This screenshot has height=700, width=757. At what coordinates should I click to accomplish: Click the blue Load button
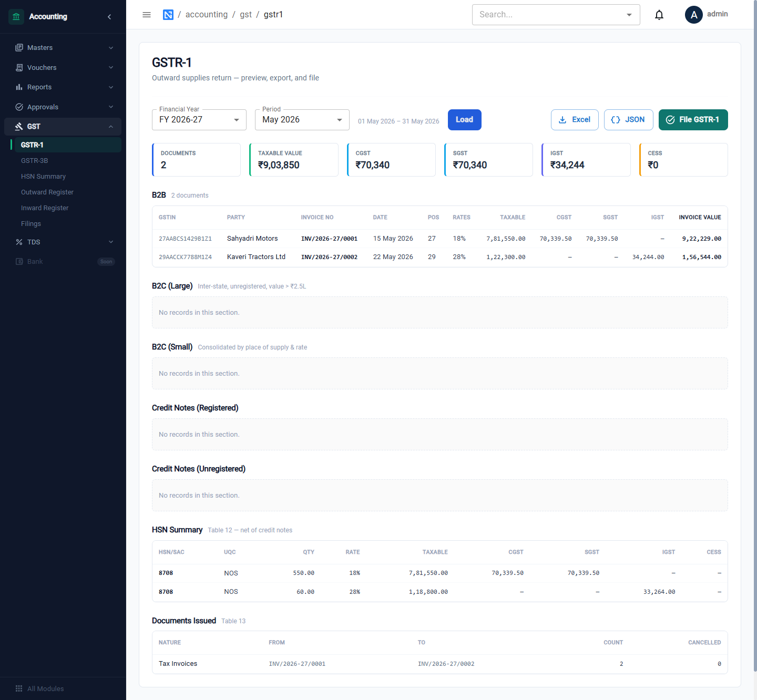465,120
